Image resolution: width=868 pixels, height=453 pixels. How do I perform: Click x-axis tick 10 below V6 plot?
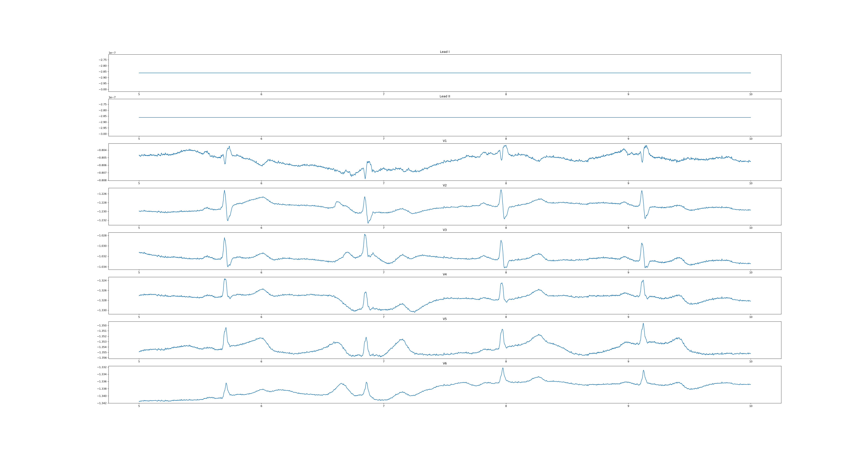pos(750,406)
